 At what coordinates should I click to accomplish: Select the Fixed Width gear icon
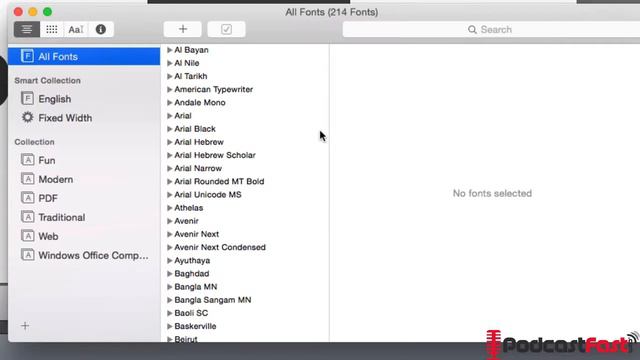pos(27,118)
